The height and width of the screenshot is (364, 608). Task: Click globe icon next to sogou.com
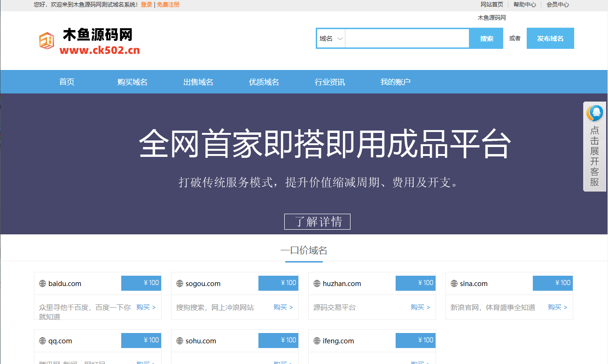tap(179, 284)
